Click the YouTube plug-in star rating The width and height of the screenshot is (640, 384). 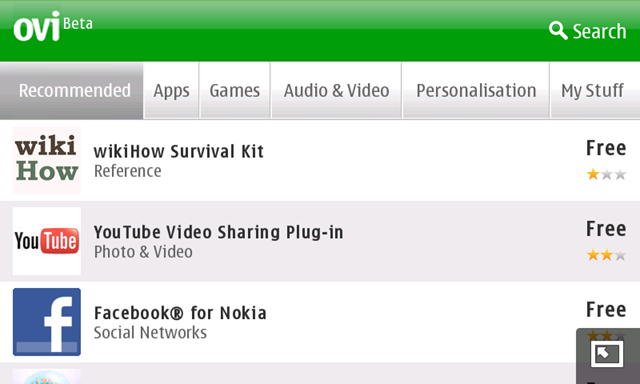pyautogui.click(x=606, y=255)
